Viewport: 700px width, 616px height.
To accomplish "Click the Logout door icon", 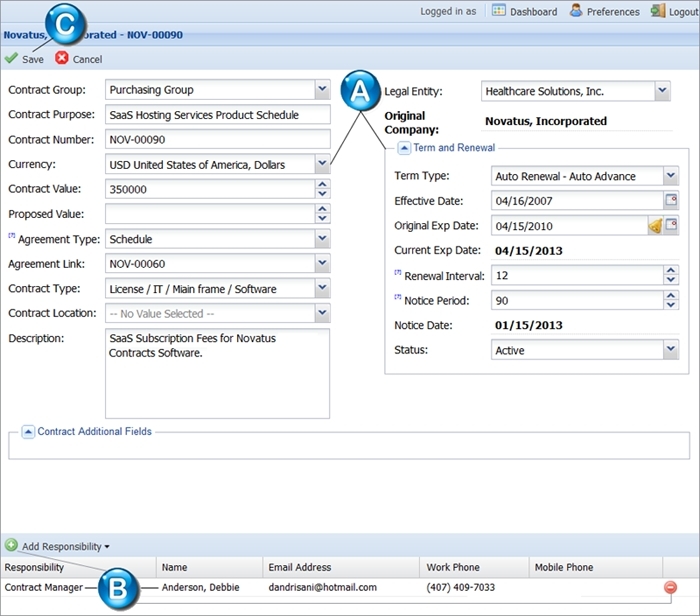I will (x=658, y=10).
